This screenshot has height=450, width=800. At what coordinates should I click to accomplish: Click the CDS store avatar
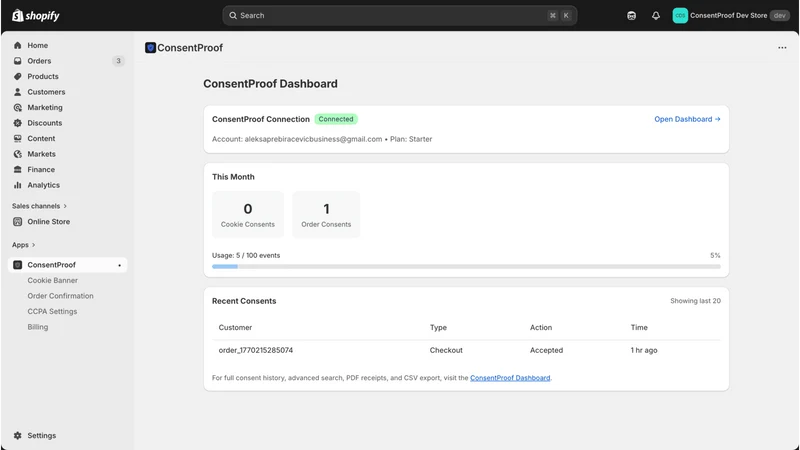(x=680, y=15)
